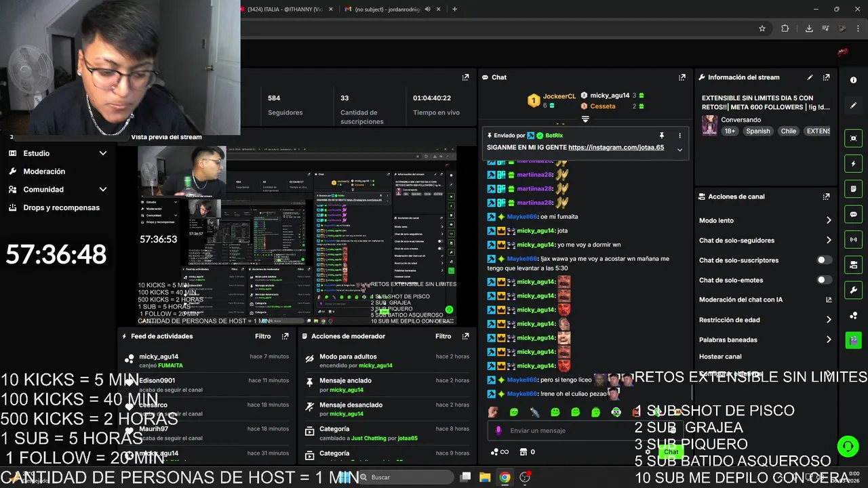868x488 pixels.
Task: Click the purple microphone icon in message box
Action: point(498,430)
